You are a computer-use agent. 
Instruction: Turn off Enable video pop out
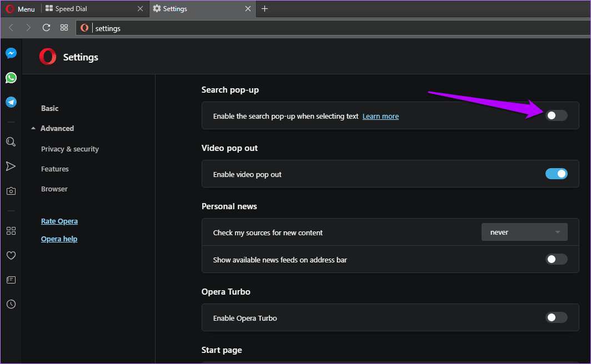click(557, 174)
